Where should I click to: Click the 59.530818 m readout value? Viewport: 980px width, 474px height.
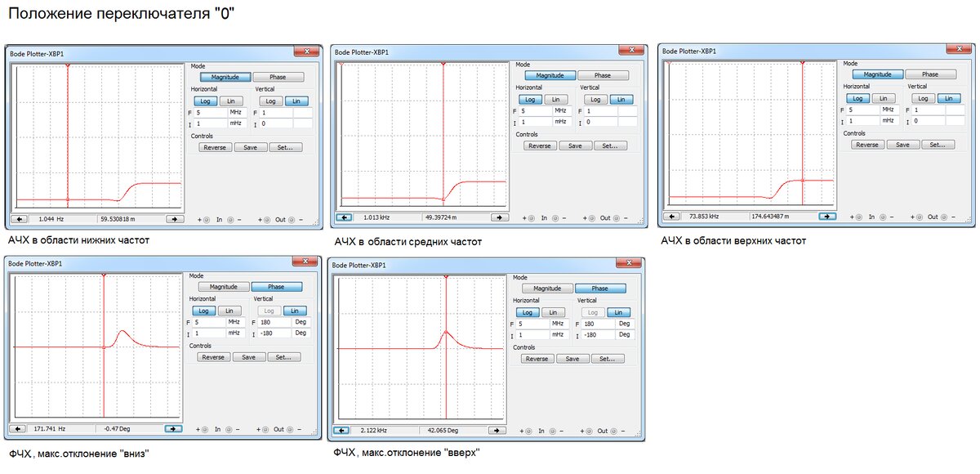point(118,219)
